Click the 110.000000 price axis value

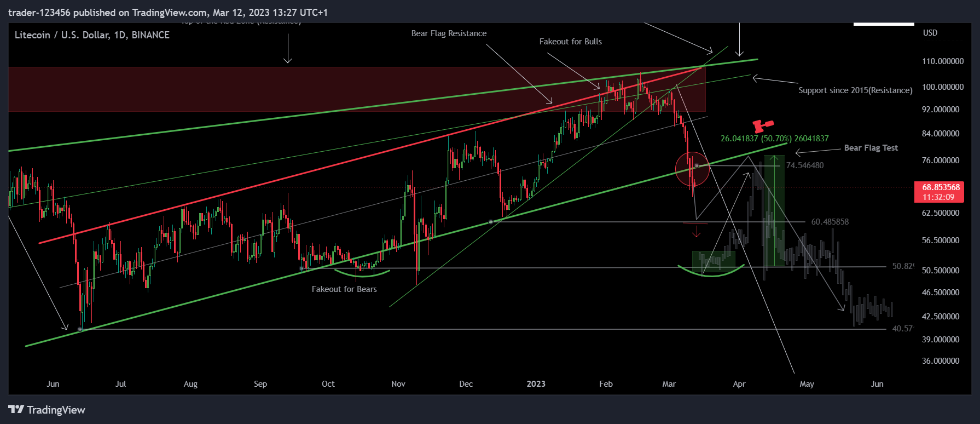point(943,61)
